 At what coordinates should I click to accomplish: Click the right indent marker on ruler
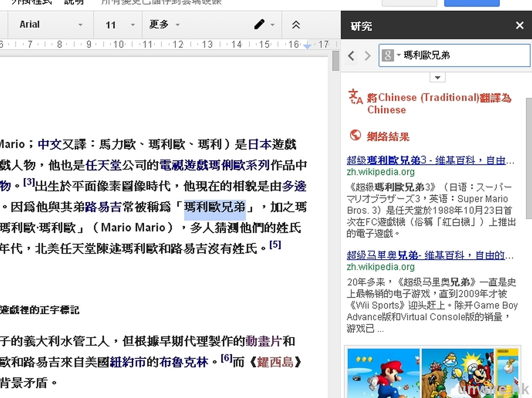click(x=307, y=46)
